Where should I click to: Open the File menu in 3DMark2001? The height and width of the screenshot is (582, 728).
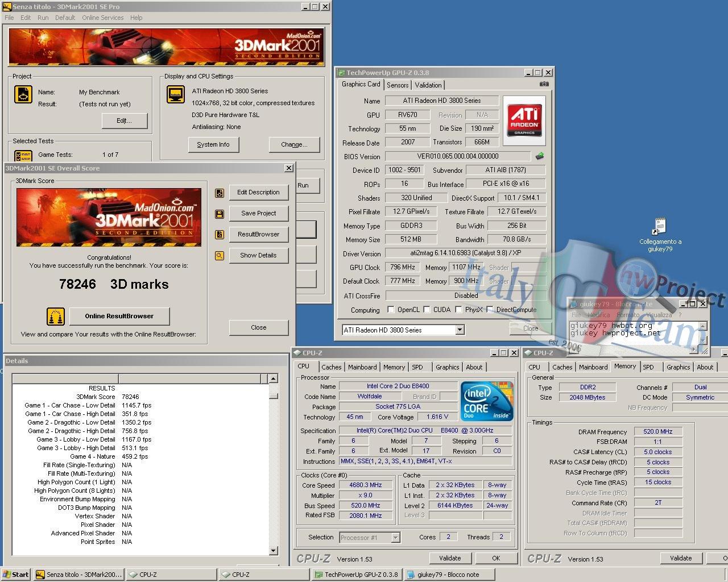[x=9, y=18]
